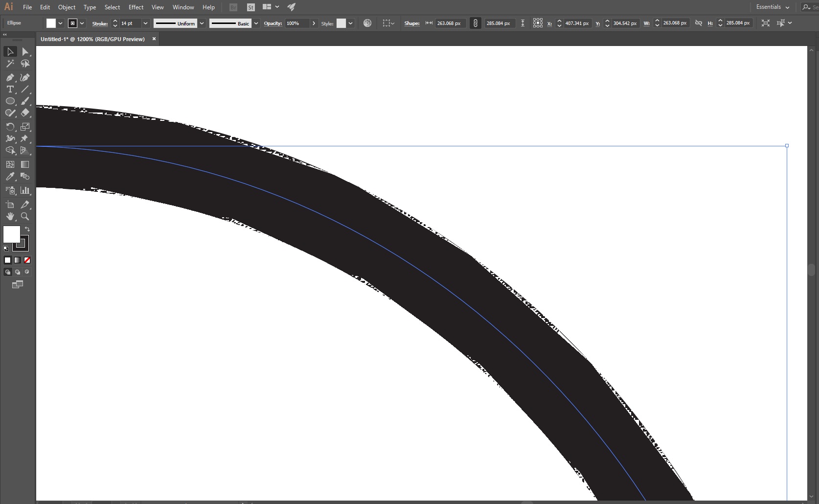Enable Draw Normal mode
This screenshot has width=819, height=504.
click(7, 272)
